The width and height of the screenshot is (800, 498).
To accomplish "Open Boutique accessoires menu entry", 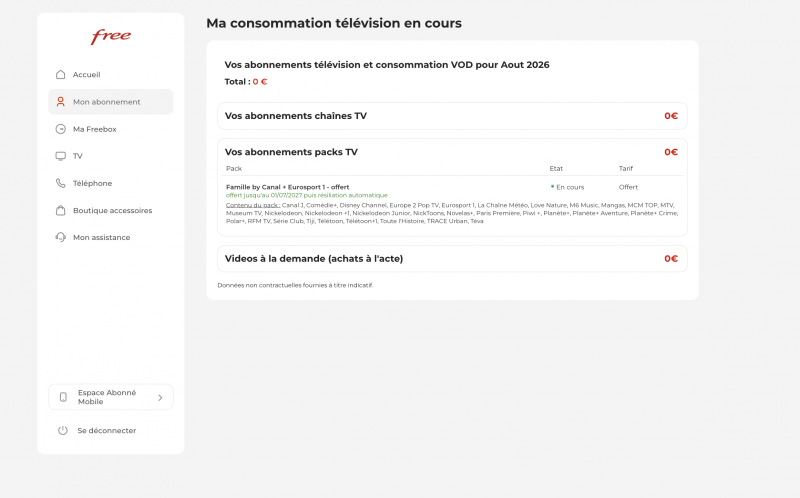I will tap(111, 210).
